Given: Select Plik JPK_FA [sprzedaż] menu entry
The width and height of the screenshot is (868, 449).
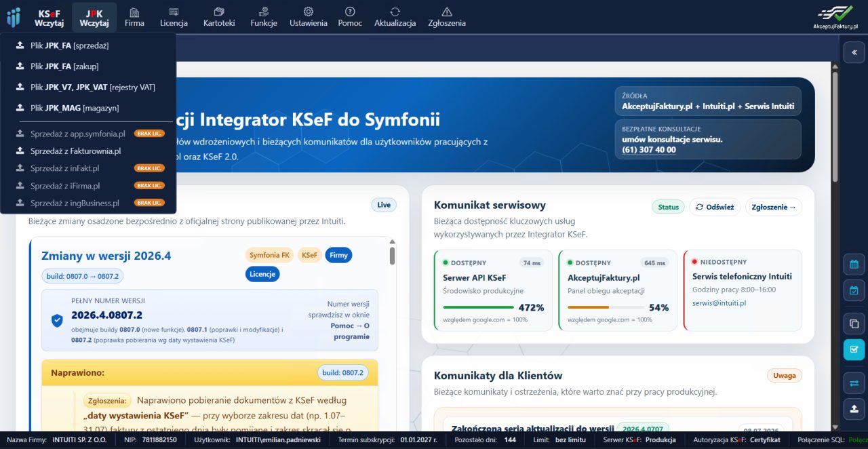Looking at the screenshot, I should point(88,46).
